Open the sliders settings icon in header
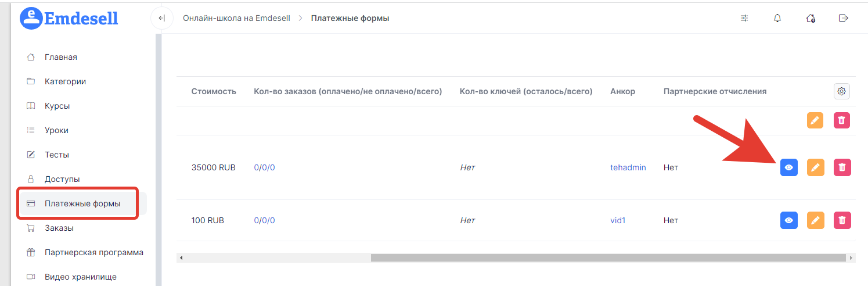The height and width of the screenshot is (286, 868). tap(744, 18)
